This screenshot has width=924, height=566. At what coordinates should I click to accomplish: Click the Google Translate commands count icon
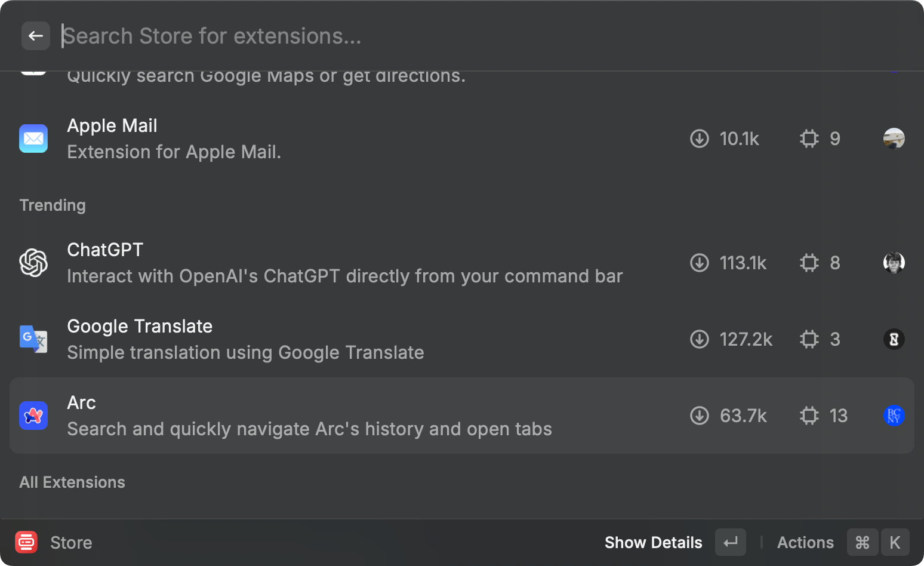pos(809,339)
